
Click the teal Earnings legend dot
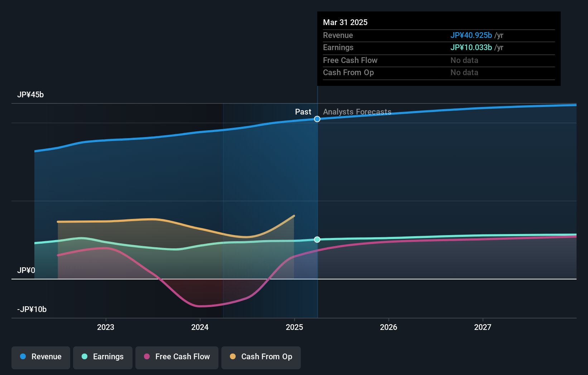tap(85, 356)
